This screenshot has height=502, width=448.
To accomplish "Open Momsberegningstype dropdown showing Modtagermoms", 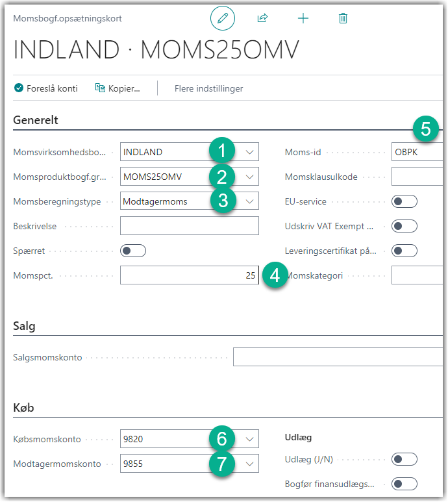I will pos(249,201).
